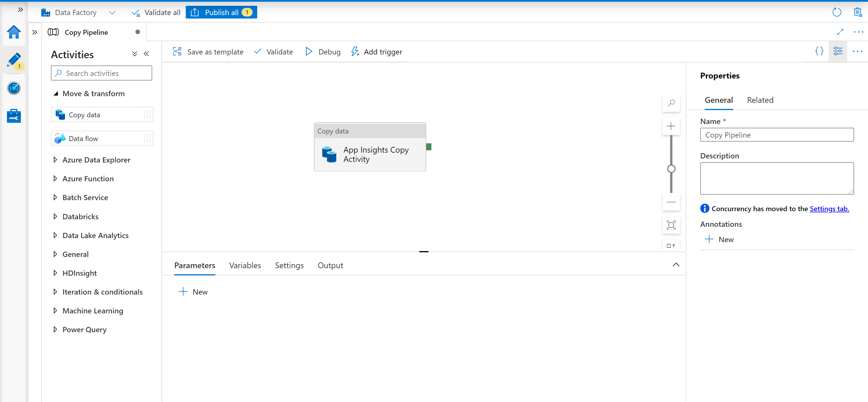Click the refresh icon at top right
This screenshot has height=402, width=868.
[x=837, y=12]
